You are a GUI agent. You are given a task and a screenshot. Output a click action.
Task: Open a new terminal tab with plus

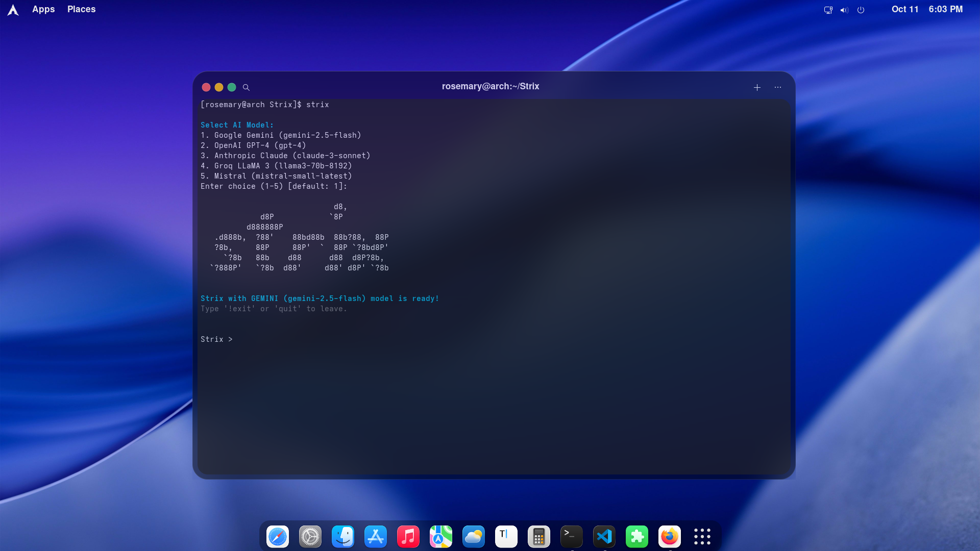[x=757, y=87]
